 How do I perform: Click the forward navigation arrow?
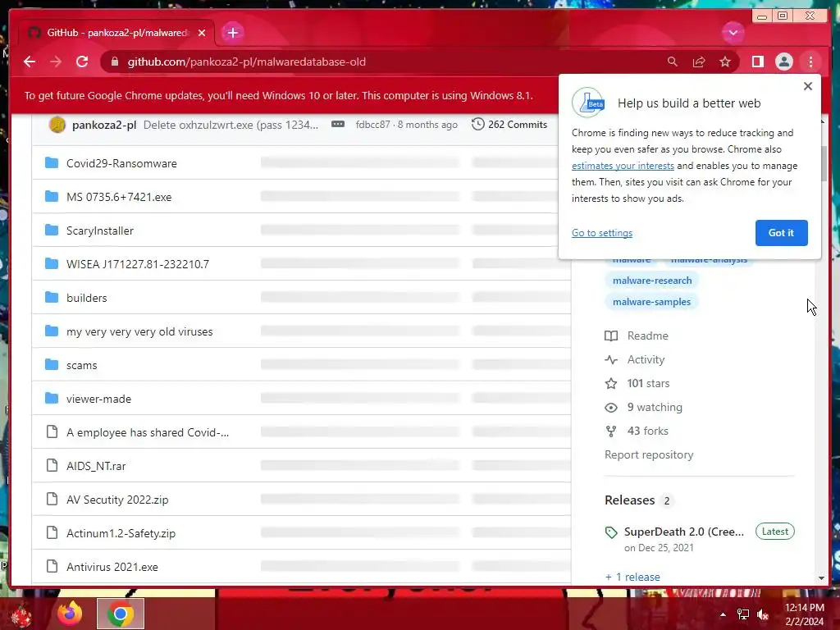click(x=56, y=62)
